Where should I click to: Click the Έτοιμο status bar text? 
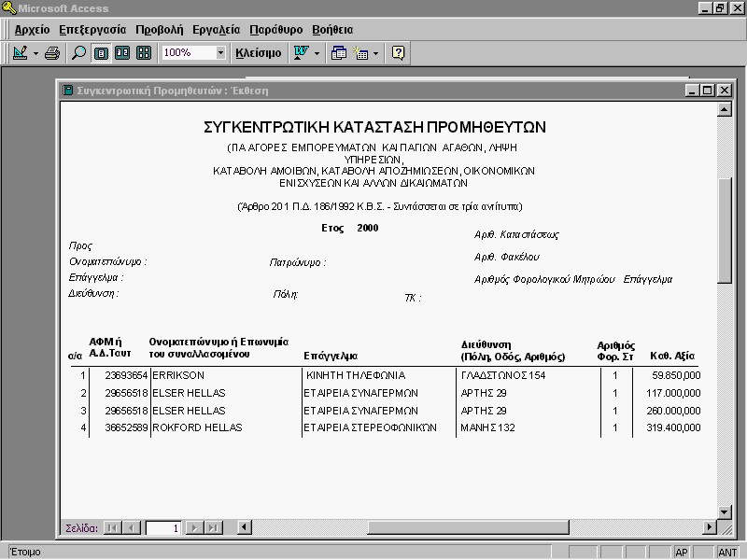click(25, 552)
